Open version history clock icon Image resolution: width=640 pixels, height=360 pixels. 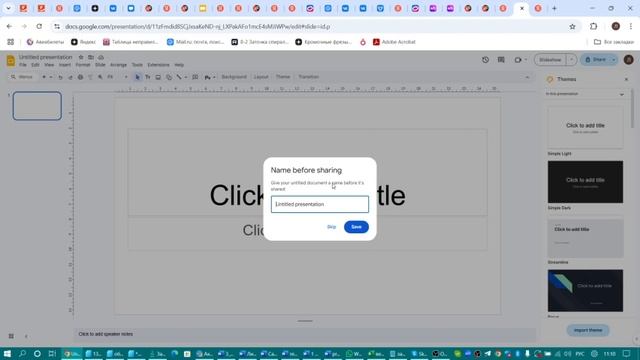point(485,60)
